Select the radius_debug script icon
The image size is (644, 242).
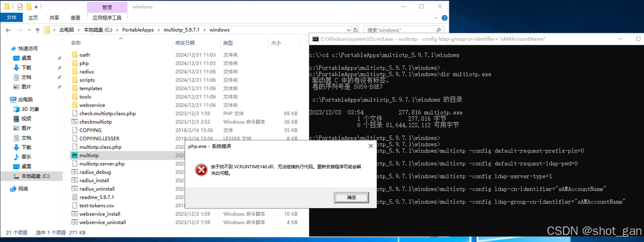(x=74, y=172)
